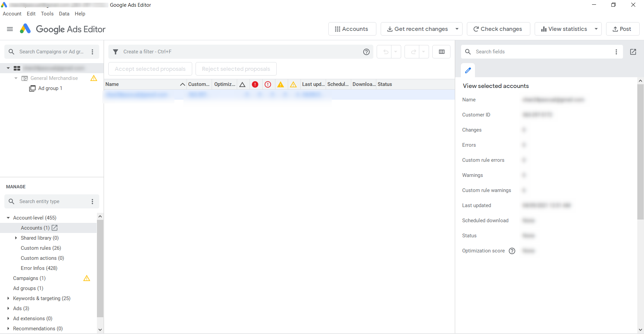Expand Shared library (0)
Viewport: 644px width, 334px height.
tap(16, 238)
